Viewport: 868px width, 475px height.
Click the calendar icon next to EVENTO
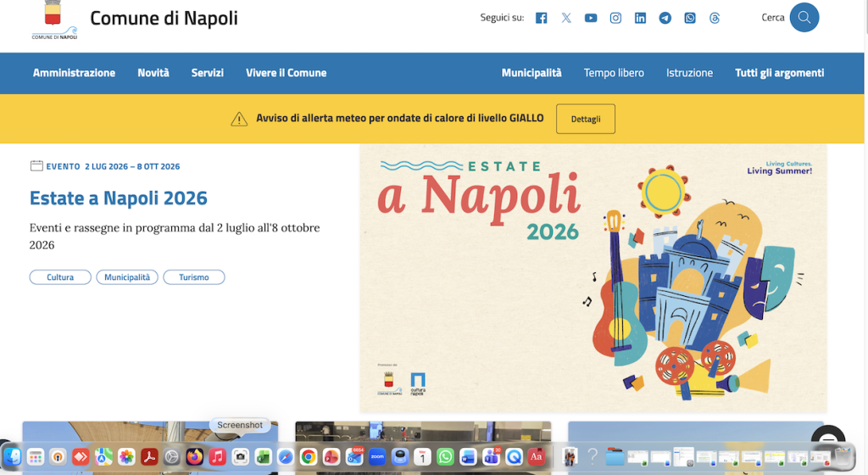coord(36,165)
